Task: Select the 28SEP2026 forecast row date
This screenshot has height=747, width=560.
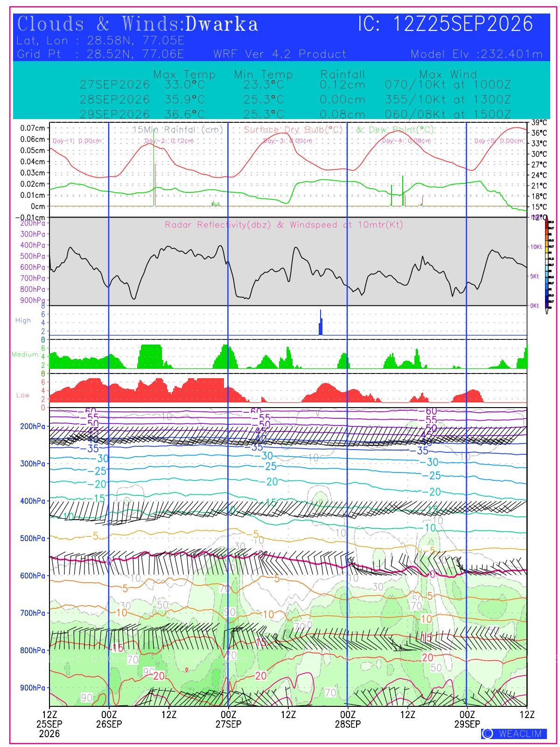Action: 115,99
